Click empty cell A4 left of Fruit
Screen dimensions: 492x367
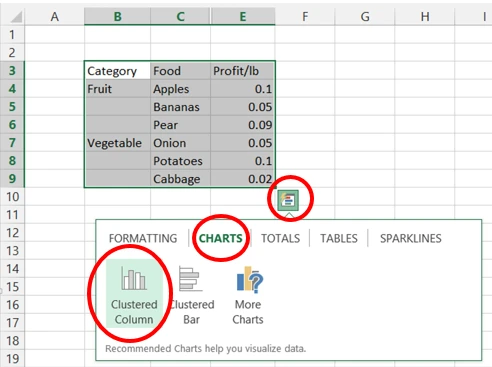click(x=54, y=89)
